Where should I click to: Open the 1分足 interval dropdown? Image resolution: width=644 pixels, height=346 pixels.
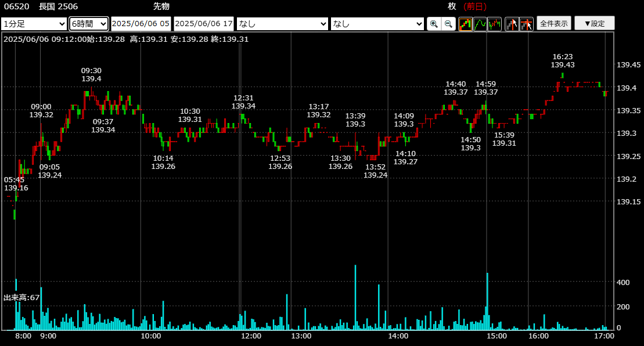coord(34,24)
